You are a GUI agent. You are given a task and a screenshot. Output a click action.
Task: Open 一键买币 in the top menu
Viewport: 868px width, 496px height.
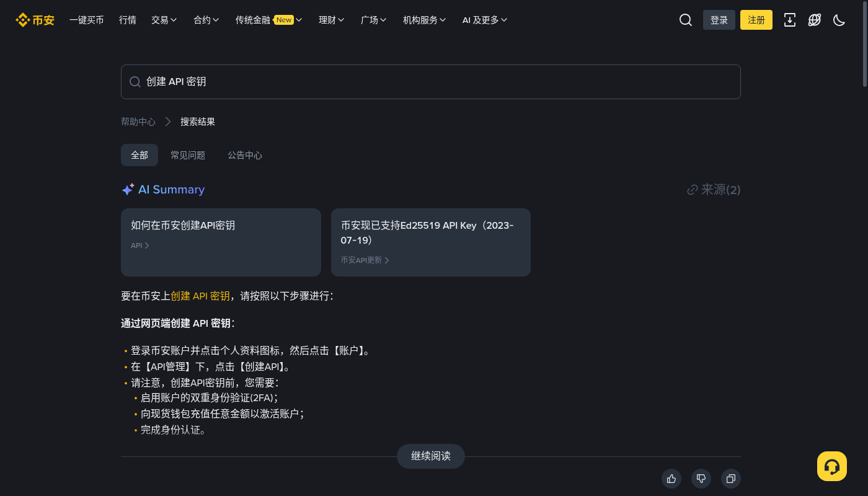tap(87, 20)
